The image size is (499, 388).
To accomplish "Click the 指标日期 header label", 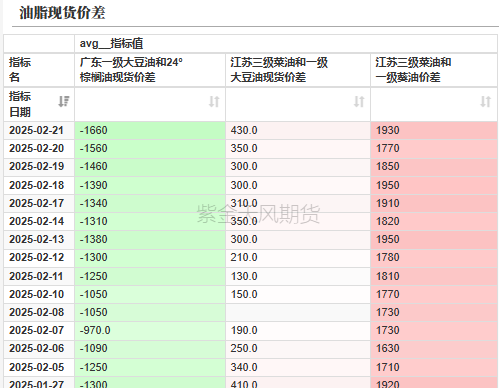I will pos(20,104).
